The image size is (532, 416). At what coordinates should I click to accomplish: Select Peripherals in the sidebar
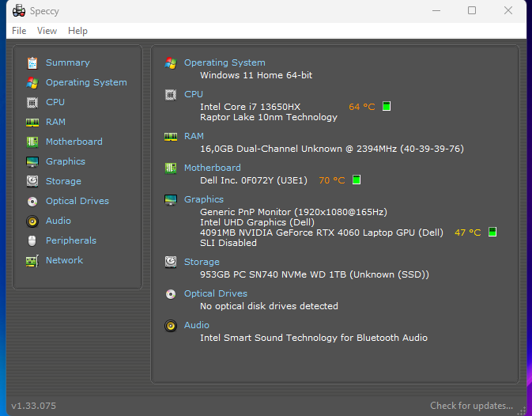(71, 240)
